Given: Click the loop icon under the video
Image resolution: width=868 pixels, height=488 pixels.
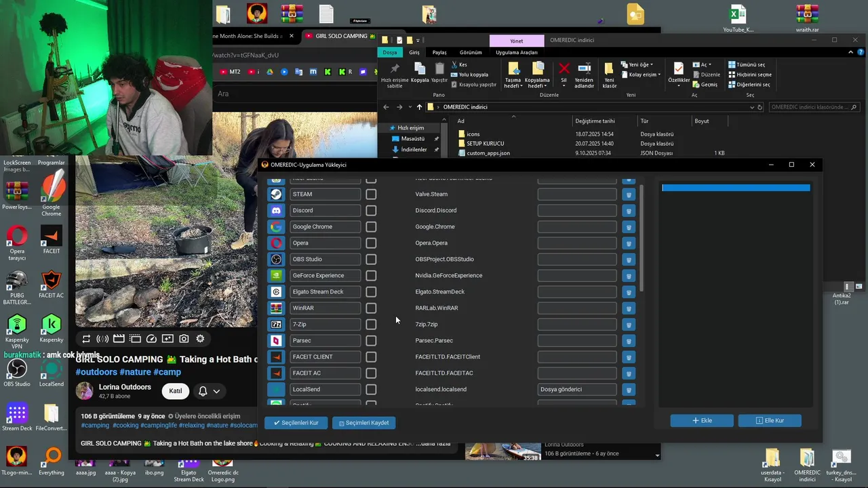Looking at the screenshot, I should tap(86, 339).
